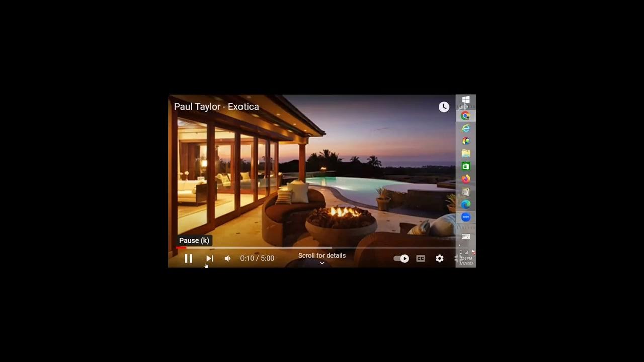The height and width of the screenshot is (362, 644).
Task: Click the Scroll for details label
Action: [x=322, y=255]
